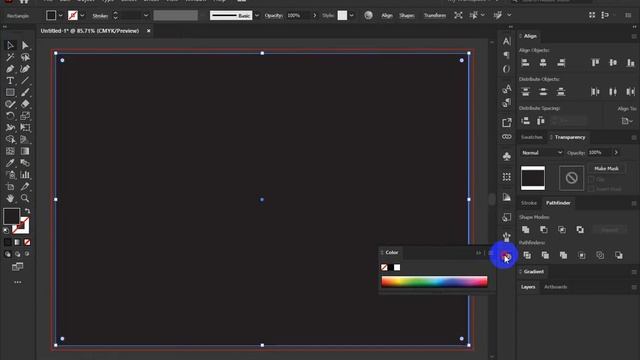This screenshot has height=360, width=640.
Task: Select the Layers tab
Action: pyautogui.click(x=528, y=287)
